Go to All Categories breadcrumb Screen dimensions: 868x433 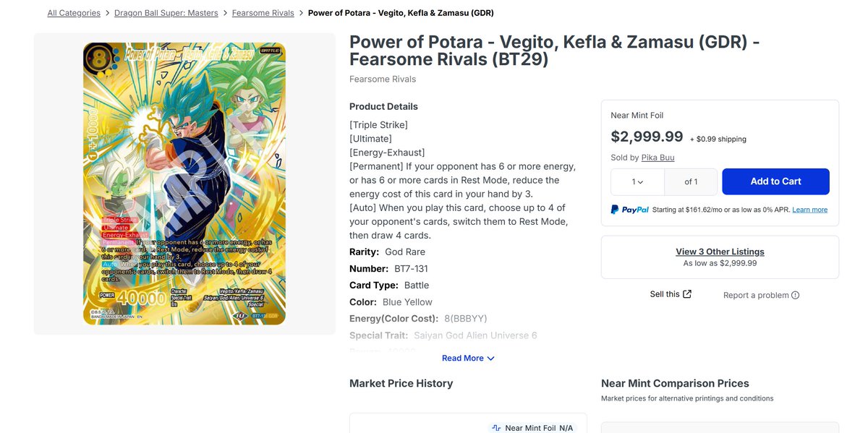(x=74, y=13)
